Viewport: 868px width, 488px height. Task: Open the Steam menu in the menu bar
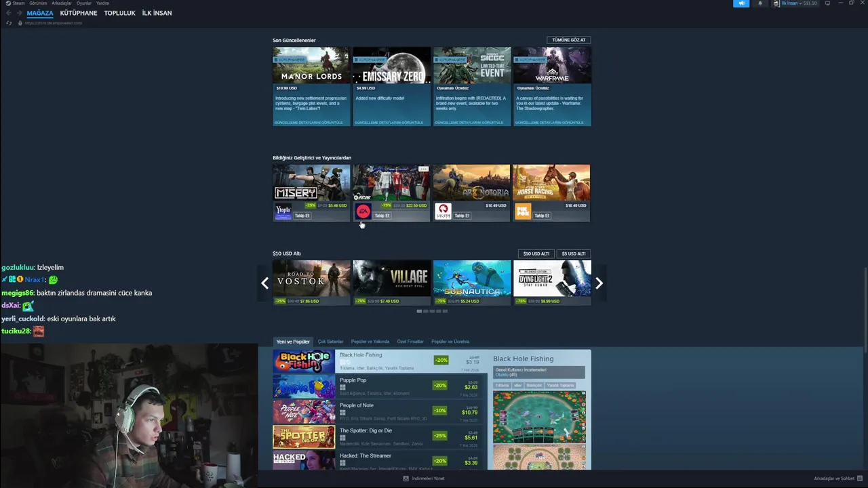click(18, 3)
